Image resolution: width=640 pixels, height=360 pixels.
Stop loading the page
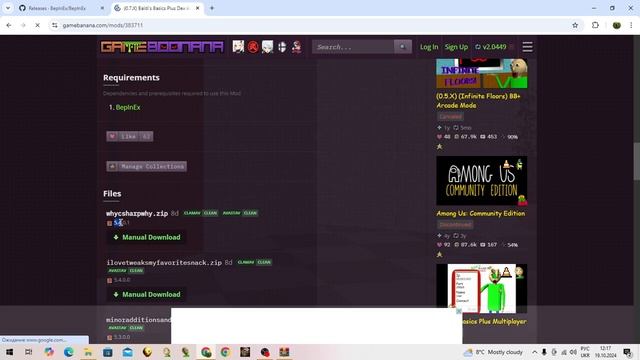point(37,25)
